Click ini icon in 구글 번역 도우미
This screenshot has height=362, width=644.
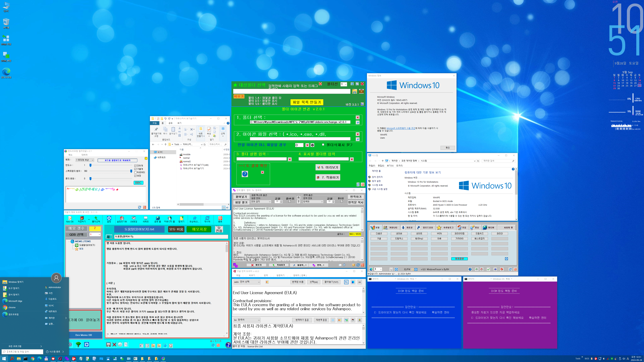click(x=360, y=282)
